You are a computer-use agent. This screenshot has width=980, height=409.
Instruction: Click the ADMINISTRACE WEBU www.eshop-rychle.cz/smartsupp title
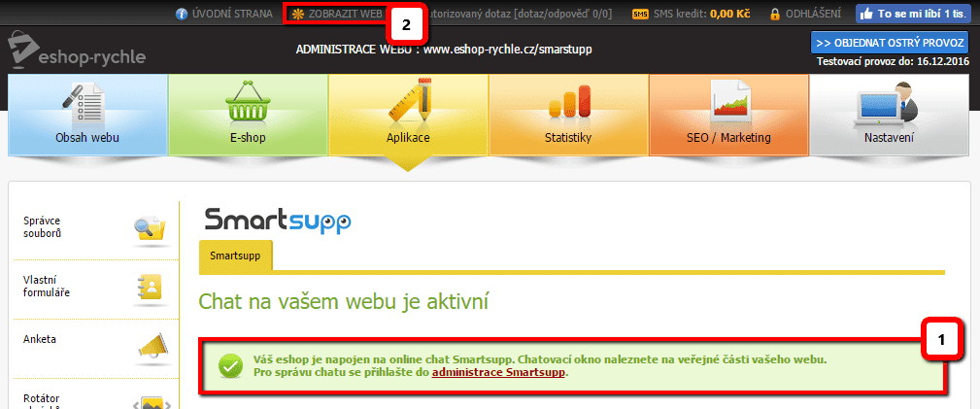click(444, 49)
